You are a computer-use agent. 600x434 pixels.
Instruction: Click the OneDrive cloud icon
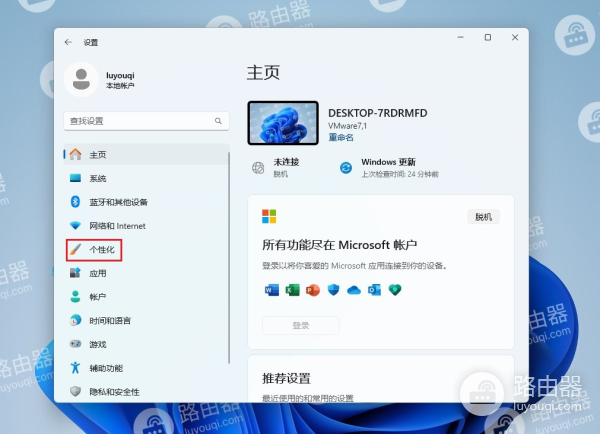tap(354, 290)
